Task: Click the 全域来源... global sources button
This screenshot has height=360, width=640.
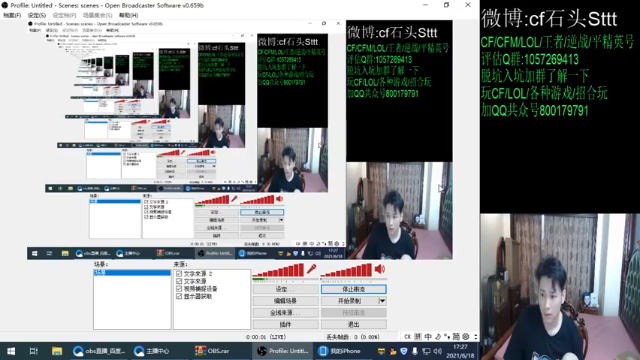Action: pyautogui.click(x=285, y=313)
